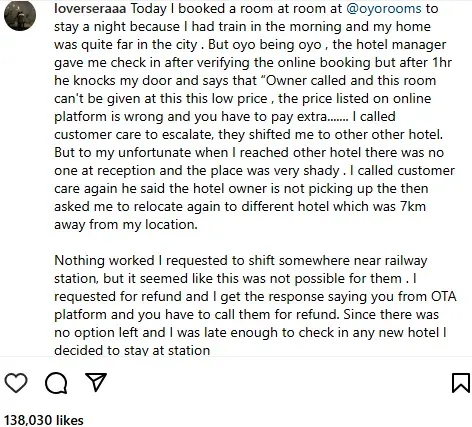Click the line 'requested for refund and I get'
Viewport: 472px width, 427px height.
pyautogui.click(x=255, y=297)
